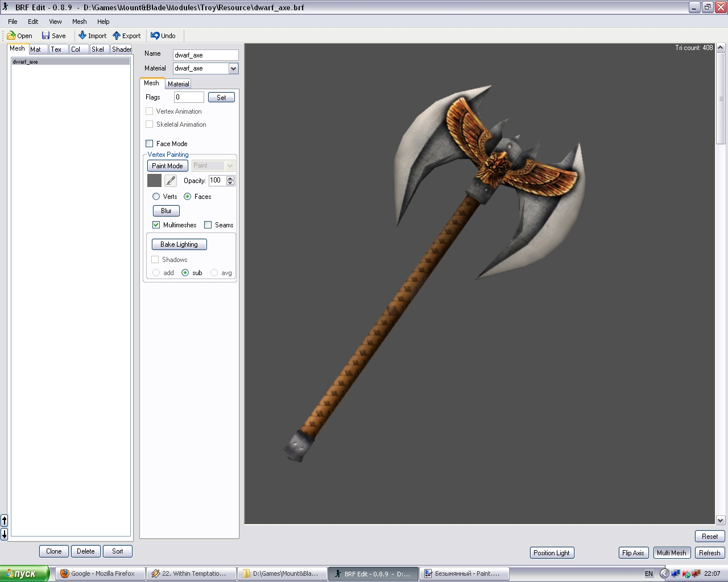Open the Material sub-tab in the properties panel
This screenshot has width=728, height=582.
pyautogui.click(x=178, y=84)
